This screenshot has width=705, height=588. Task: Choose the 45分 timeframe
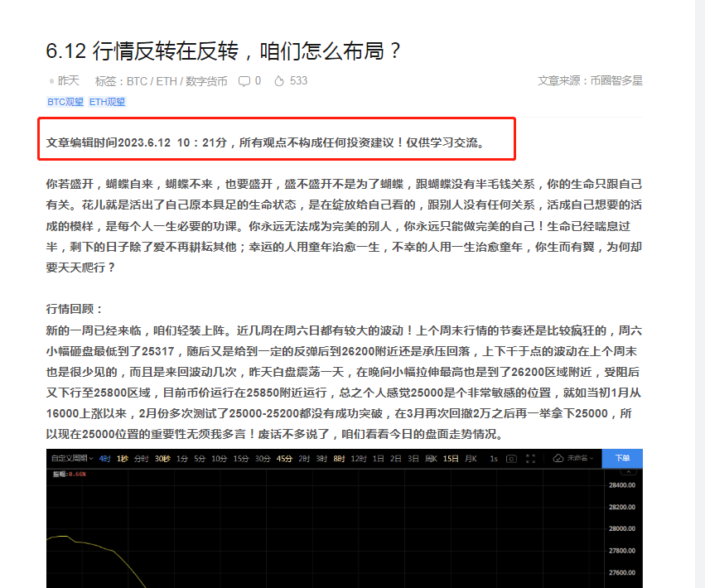pos(284,459)
